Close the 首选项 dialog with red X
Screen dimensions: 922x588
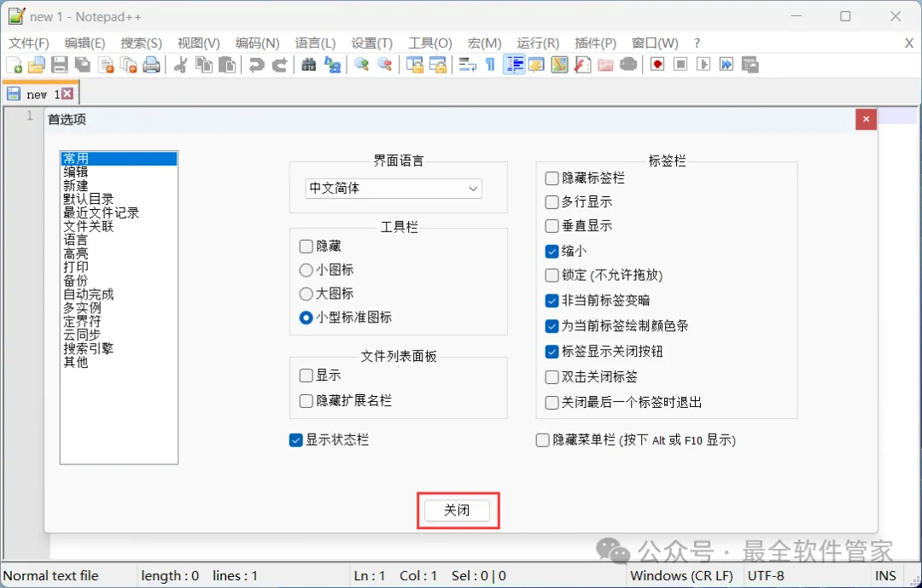coord(866,119)
